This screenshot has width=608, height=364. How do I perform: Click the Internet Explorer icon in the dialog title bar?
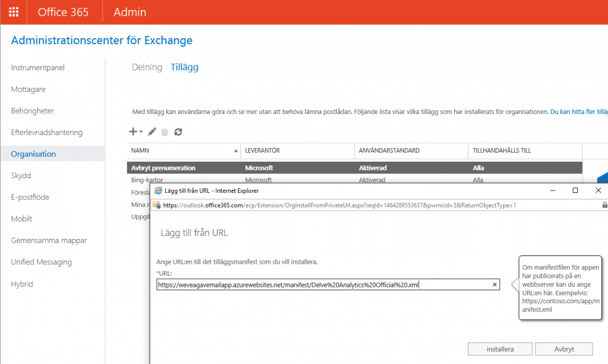click(159, 191)
